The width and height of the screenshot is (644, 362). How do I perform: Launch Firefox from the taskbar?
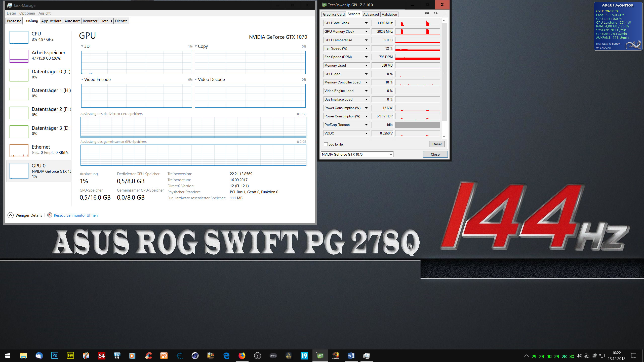(242, 355)
